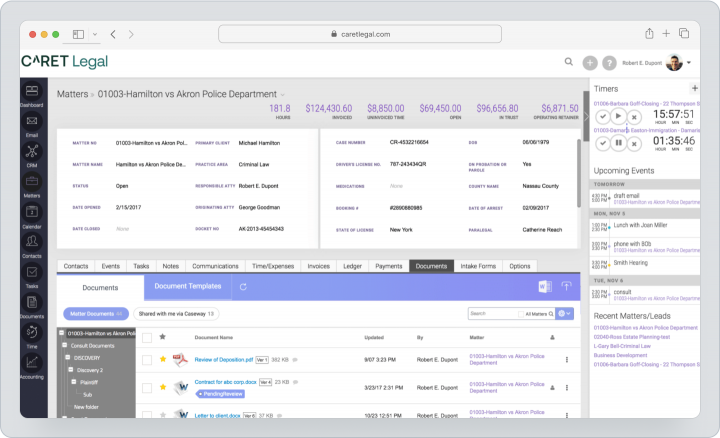Pause the 01:35:46 running timer
The width and height of the screenshot is (720, 438).
(618, 143)
